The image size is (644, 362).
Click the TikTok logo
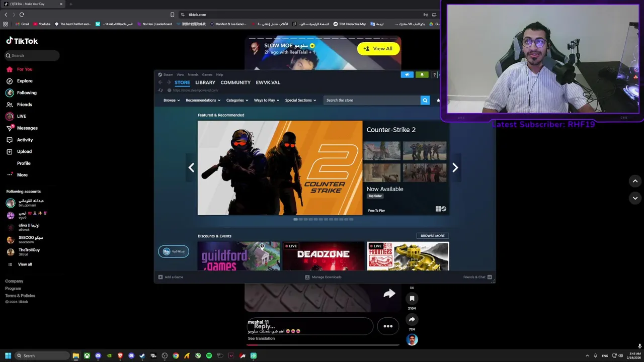click(22, 41)
